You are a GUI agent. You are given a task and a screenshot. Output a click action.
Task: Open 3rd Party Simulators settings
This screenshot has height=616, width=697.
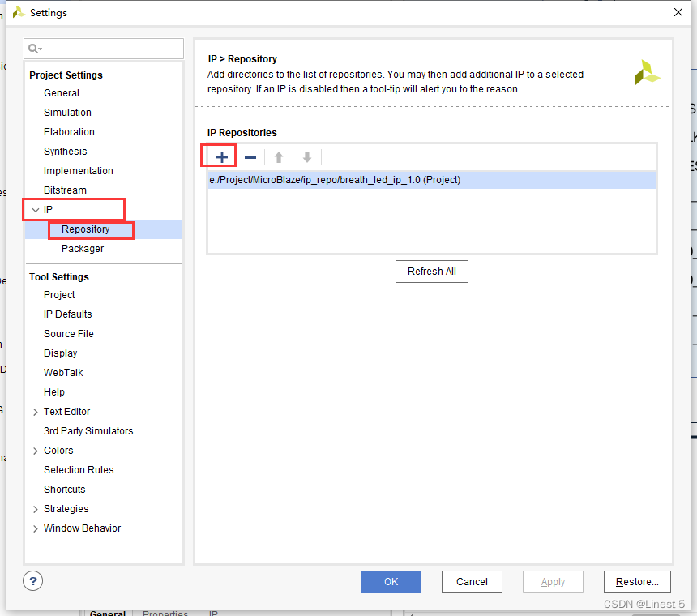(88, 431)
